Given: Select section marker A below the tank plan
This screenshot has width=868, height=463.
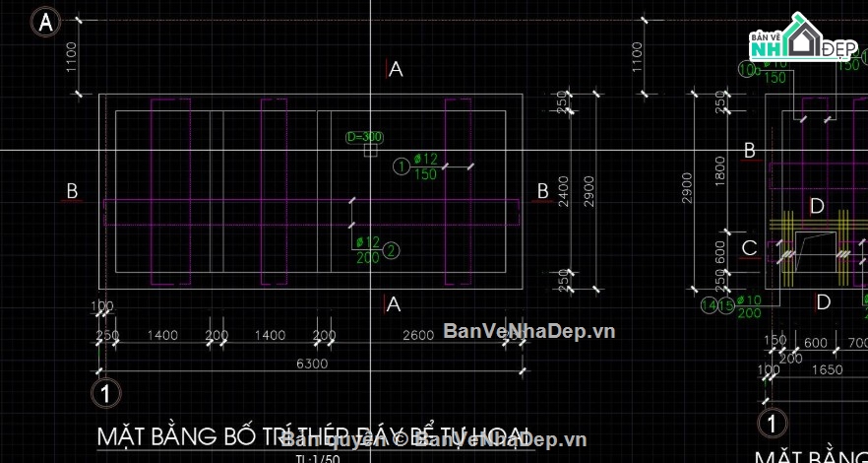Looking at the screenshot, I should point(393,303).
